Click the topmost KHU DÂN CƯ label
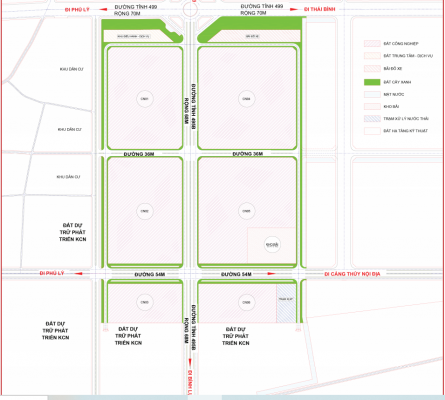445x400 pixels. [x=71, y=69]
